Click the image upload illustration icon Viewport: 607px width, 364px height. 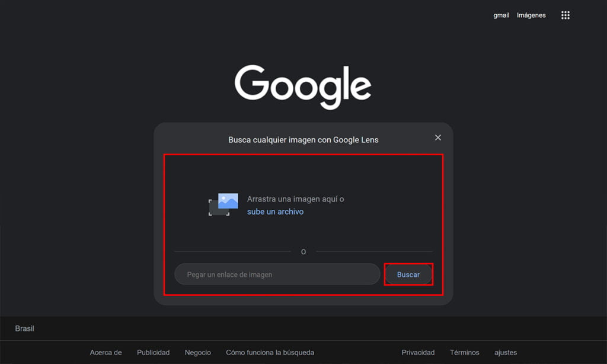pos(223,205)
